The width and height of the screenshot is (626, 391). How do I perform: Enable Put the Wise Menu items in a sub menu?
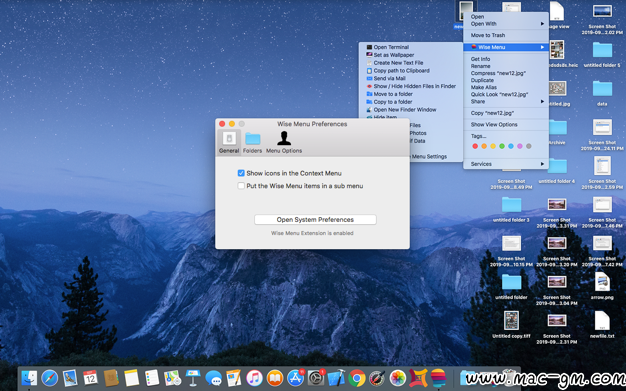241,186
